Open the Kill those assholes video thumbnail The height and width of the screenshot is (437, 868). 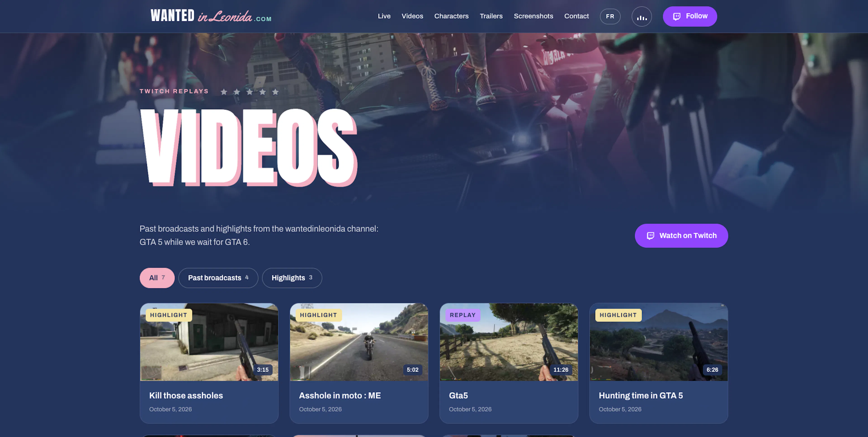(209, 342)
